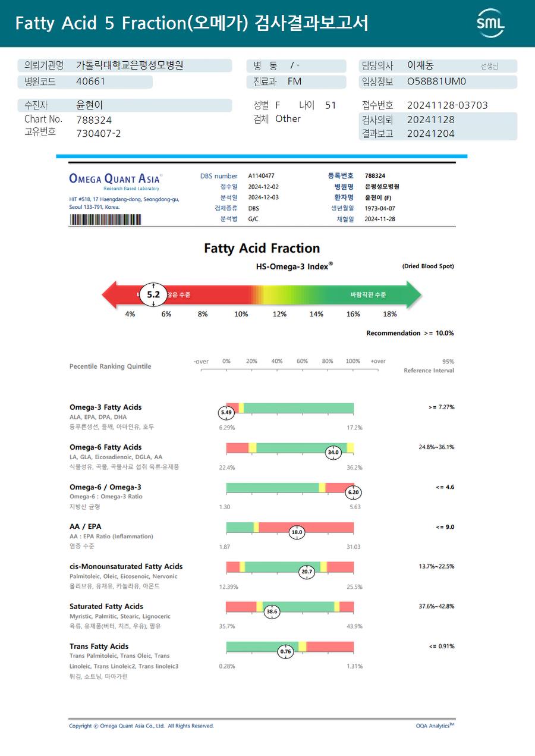Click the OQA Analytics footer text
This screenshot has width=535, height=756.
[435, 726]
